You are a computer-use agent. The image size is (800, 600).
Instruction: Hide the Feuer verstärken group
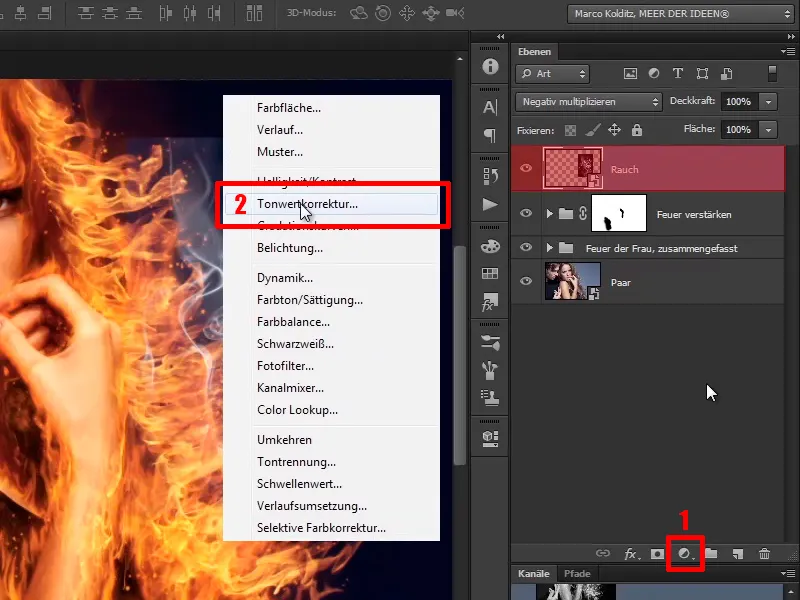[526, 213]
